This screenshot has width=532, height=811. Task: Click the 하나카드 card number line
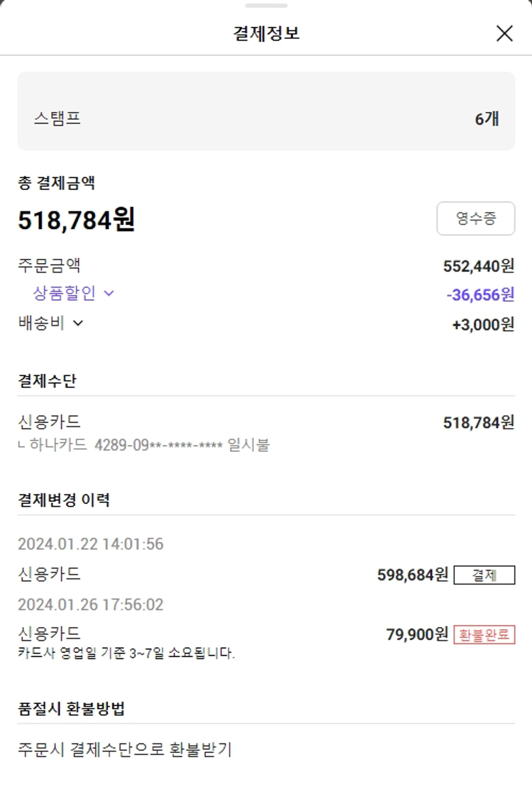[143, 446]
